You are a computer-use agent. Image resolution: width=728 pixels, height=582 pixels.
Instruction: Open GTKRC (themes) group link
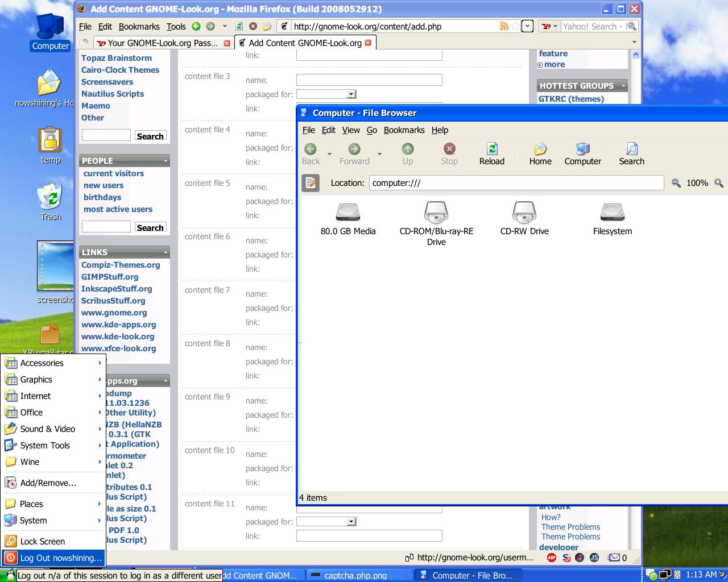571,99
